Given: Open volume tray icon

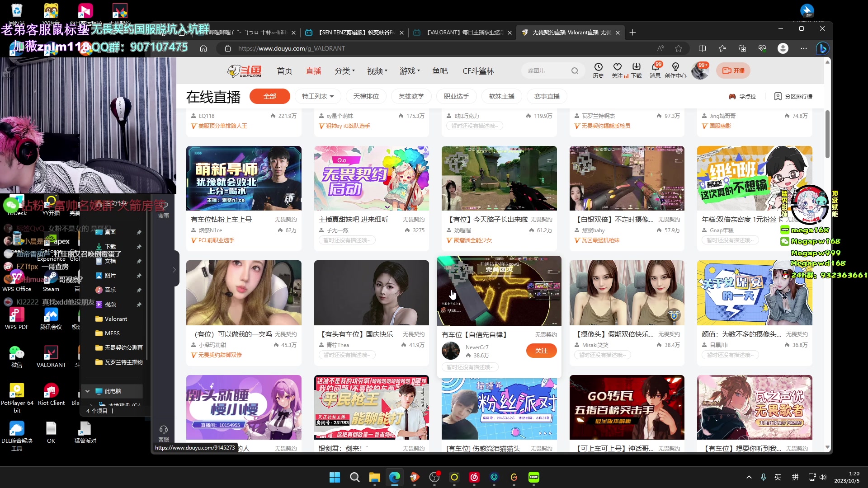Looking at the screenshot, I should (823, 477).
